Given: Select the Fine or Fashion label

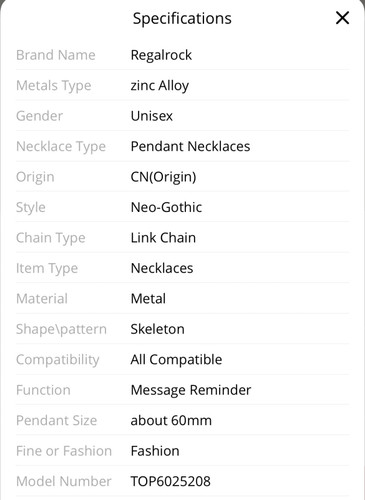Looking at the screenshot, I should [64, 451].
